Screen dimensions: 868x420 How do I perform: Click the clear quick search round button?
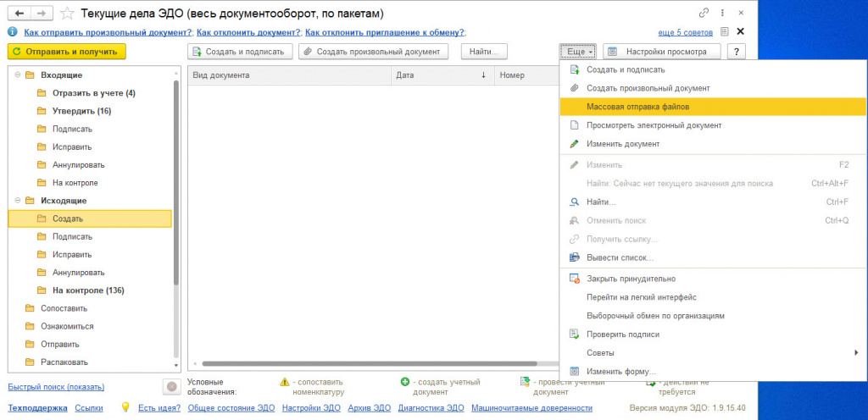tap(171, 386)
